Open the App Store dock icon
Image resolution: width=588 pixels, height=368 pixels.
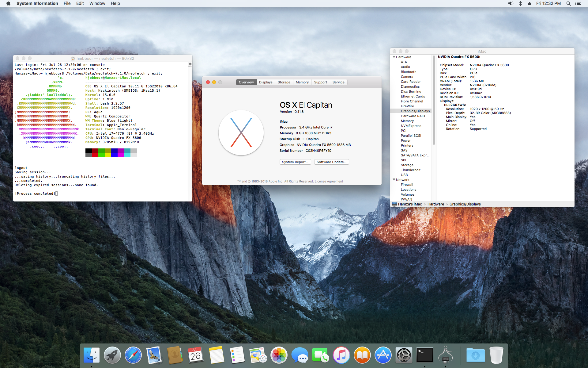[x=383, y=355]
